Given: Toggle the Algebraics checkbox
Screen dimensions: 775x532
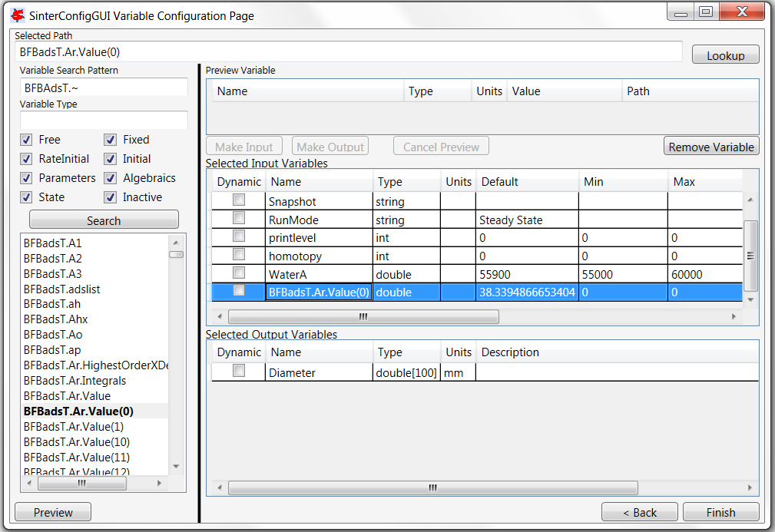Looking at the screenshot, I should [110, 178].
